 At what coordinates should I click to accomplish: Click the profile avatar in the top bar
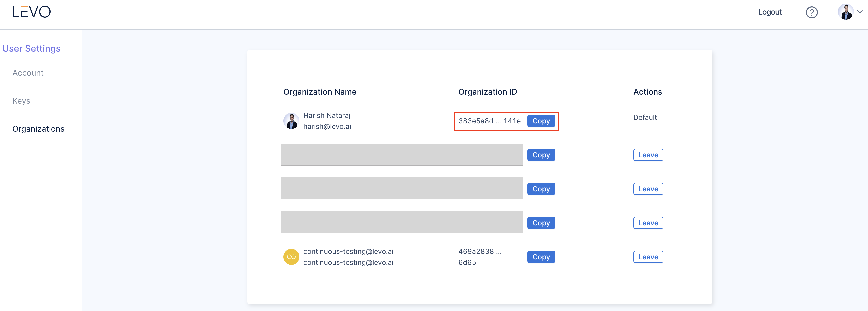[846, 12]
